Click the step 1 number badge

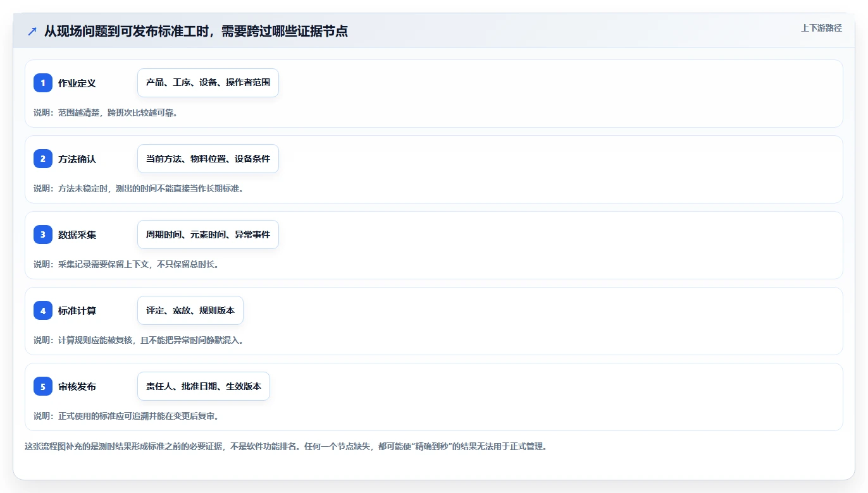43,83
